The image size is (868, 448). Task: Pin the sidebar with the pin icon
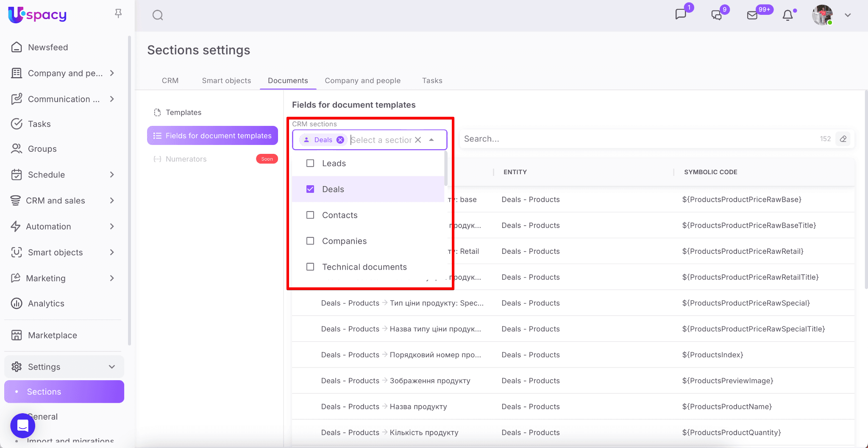[x=118, y=14]
